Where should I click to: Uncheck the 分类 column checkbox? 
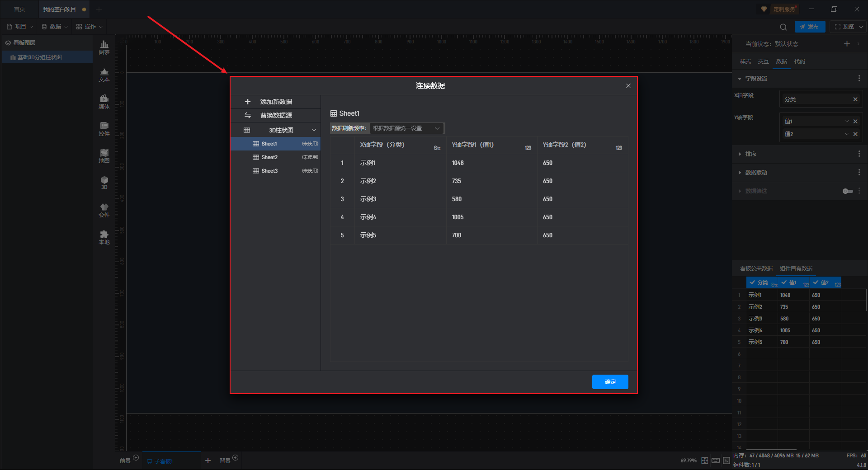coord(752,282)
